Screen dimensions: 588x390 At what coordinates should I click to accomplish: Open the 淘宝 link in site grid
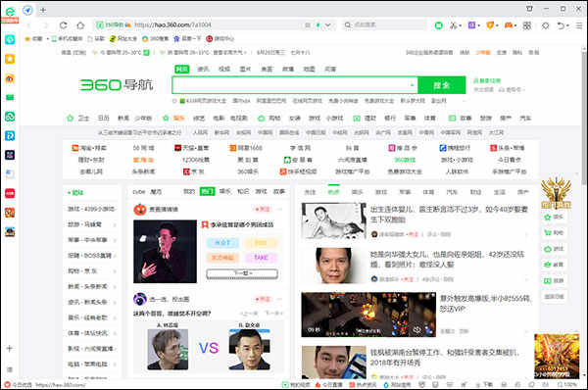[89, 148]
